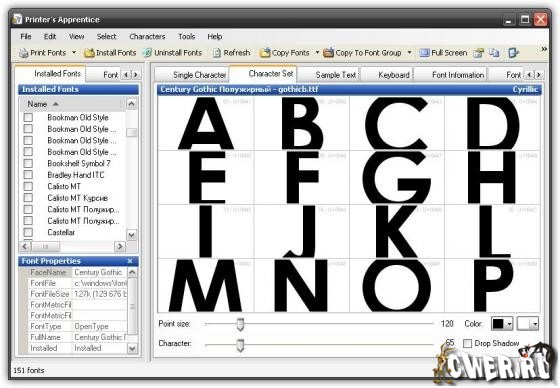Viewport: 560px width, 388px height.
Task: Click the letter O character cell
Action: pyautogui.click(x=397, y=285)
